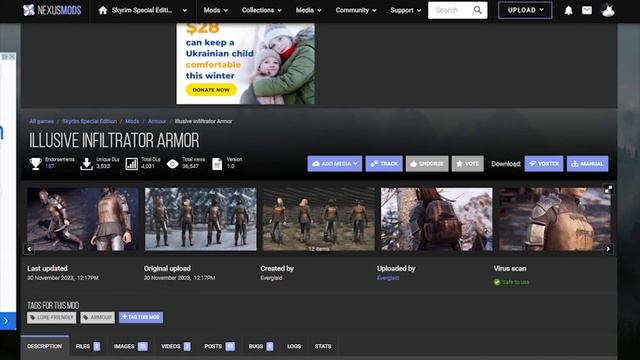Screen dimensions: 640x360
Task: Switch to the Bugs tab
Action: pos(260,347)
